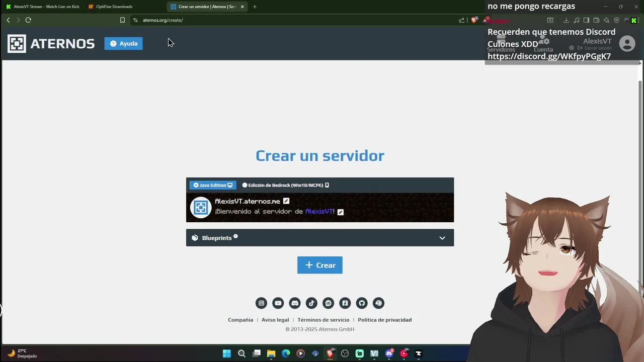Viewport: 644px width, 362px height.
Task: Select the Java Edition option
Action: tap(213, 185)
